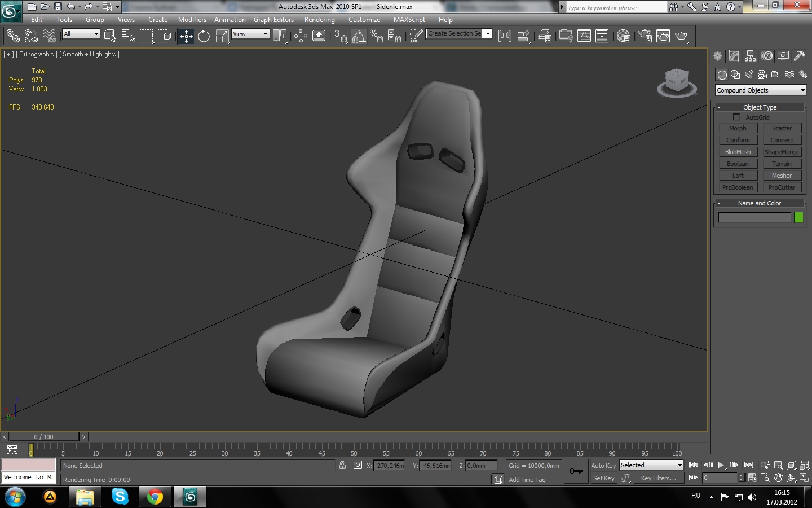Open the Modifiers menu
This screenshot has height=508, width=812.
pyautogui.click(x=192, y=20)
